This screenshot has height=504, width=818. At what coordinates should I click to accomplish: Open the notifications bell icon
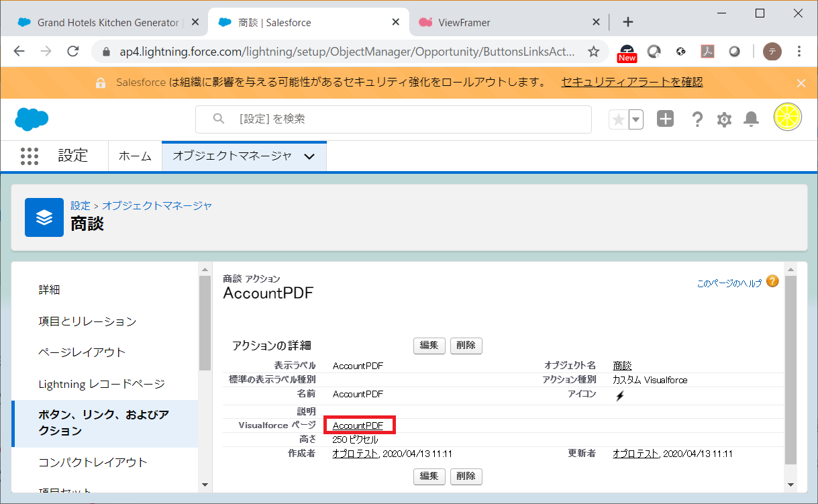pyautogui.click(x=752, y=119)
